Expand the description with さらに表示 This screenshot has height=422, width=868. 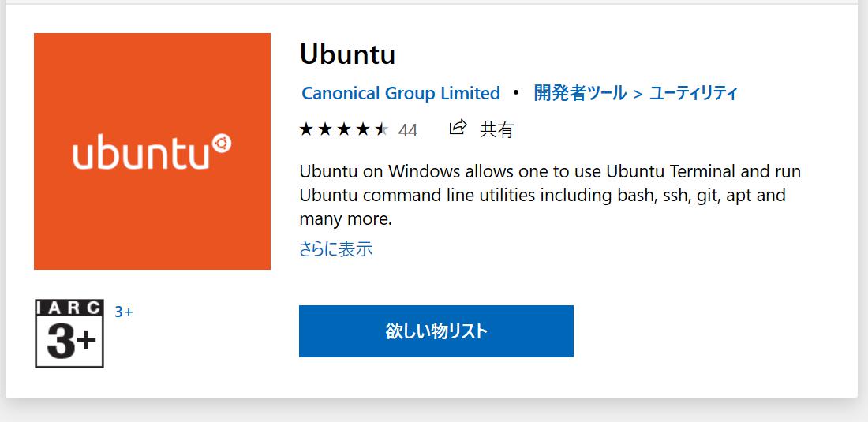click(x=336, y=249)
